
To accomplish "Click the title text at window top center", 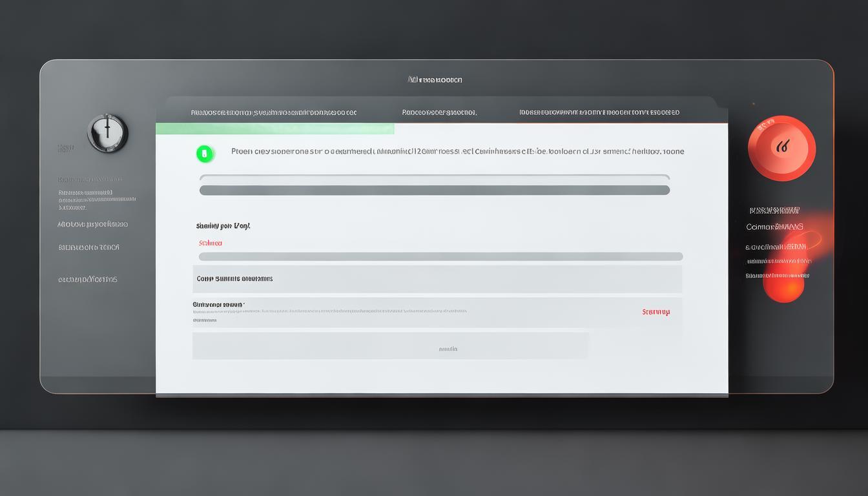I will tap(435, 80).
